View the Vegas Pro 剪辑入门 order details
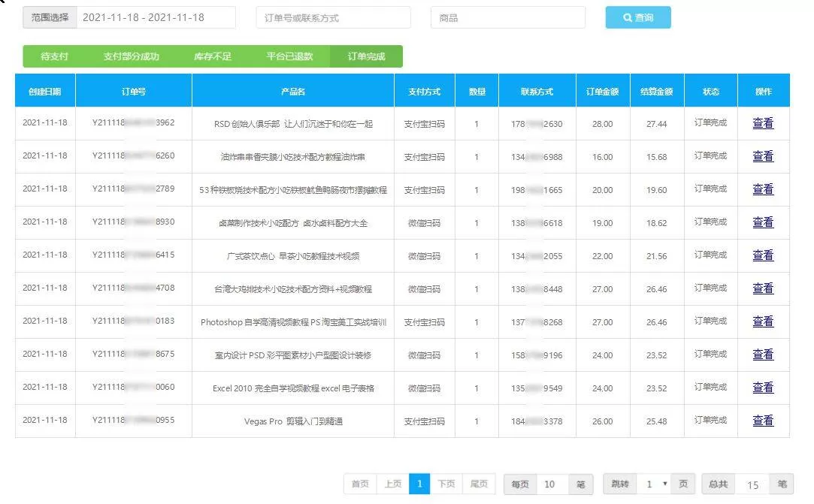The height and width of the screenshot is (504, 814). [763, 421]
